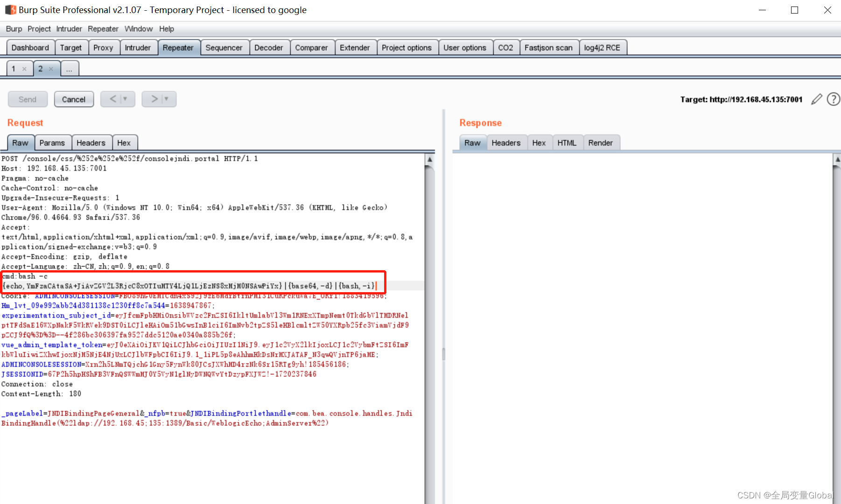Switch to the Sequencer tab
This screenshot has width=841, height=504.
[224, 48]
